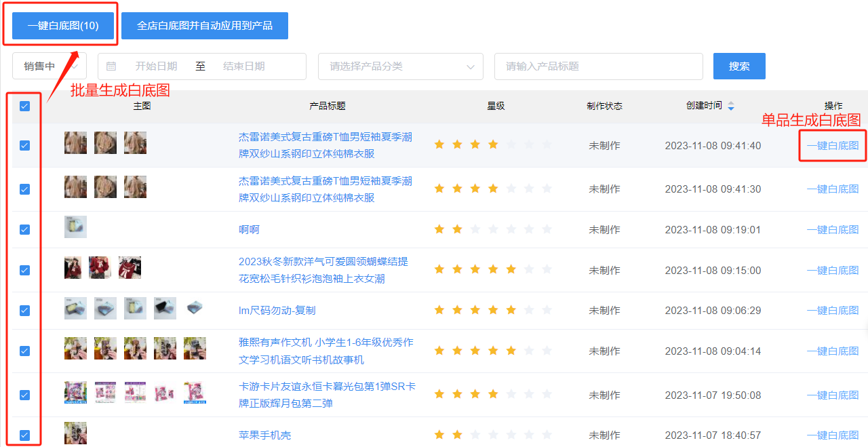868x447 pixels.
Task: Click 全店白底图并自动应用到产品 button
Action: 204,25
